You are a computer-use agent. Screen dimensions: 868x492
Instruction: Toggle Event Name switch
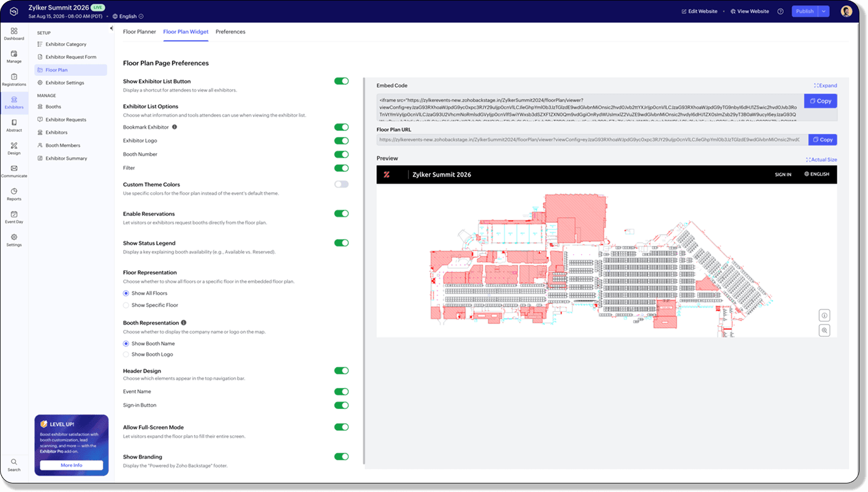click(341, 392)
